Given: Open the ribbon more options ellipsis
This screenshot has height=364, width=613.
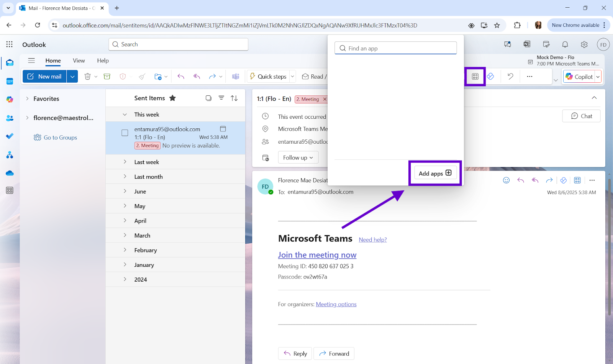Looking at the screenshot, I should coord(529,77).
